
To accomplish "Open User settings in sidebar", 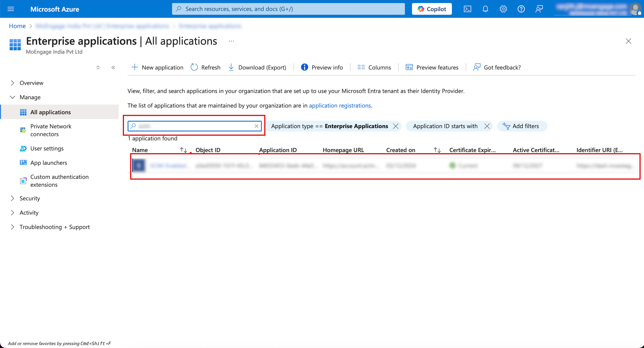I will pyautogui.click(x=47, y=148).
